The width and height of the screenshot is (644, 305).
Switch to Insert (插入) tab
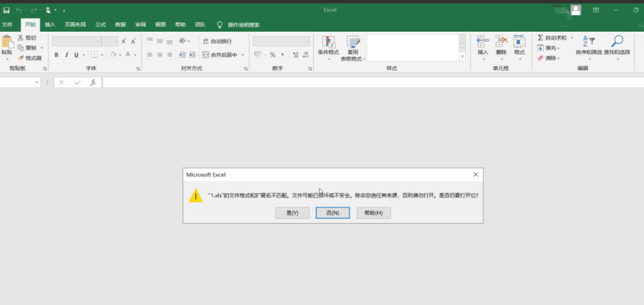pos(49,24)
